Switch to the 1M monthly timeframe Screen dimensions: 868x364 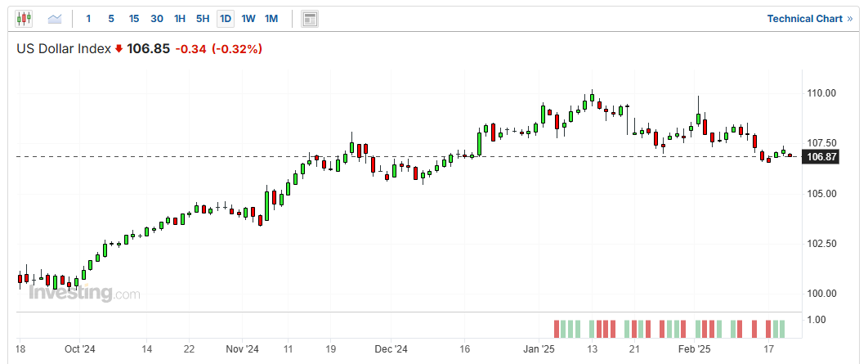coord(271,19)
